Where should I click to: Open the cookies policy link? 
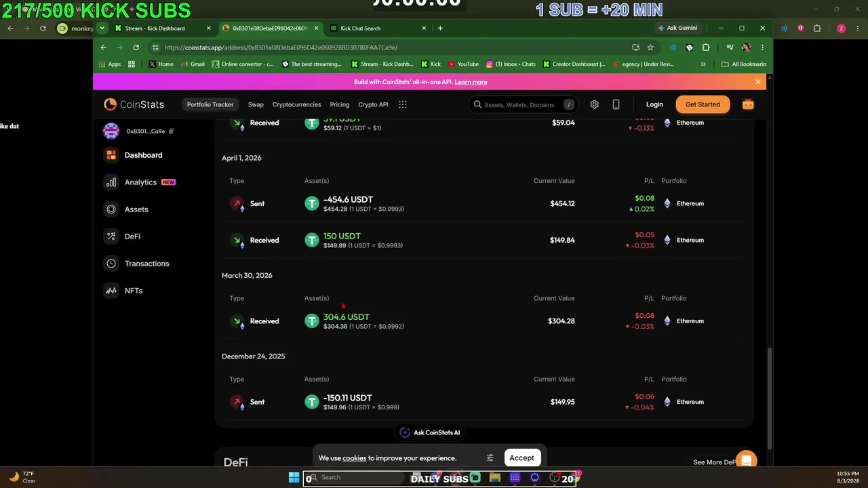click(x=354, y=458)
